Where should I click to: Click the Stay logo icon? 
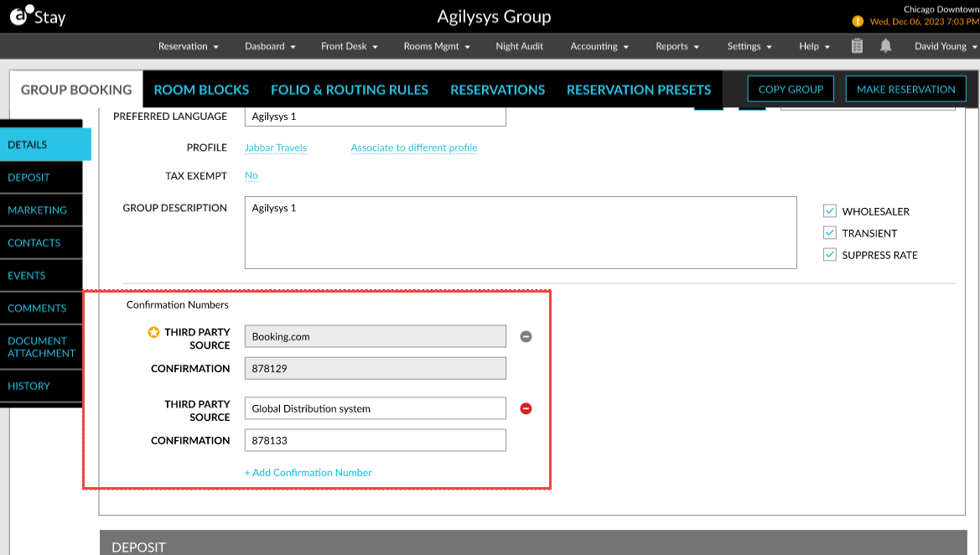pyautogui.click(x=38, y=16)
